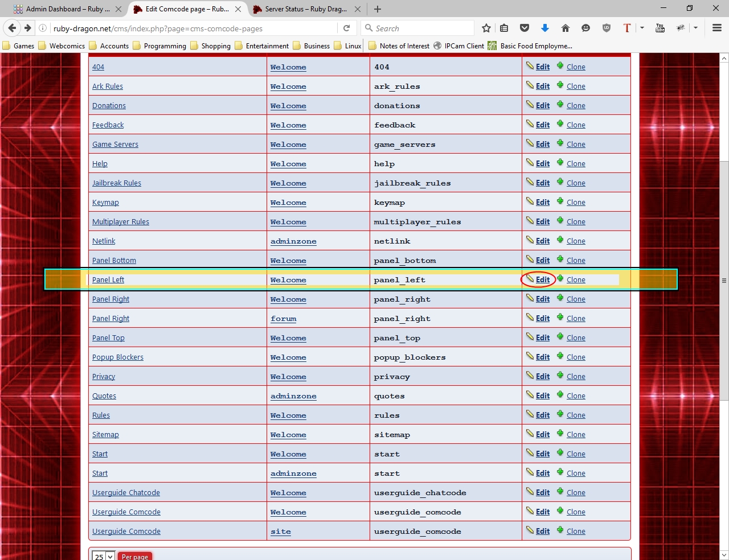
Task: Open the per page count dropdown
Action: click(104, 556)
